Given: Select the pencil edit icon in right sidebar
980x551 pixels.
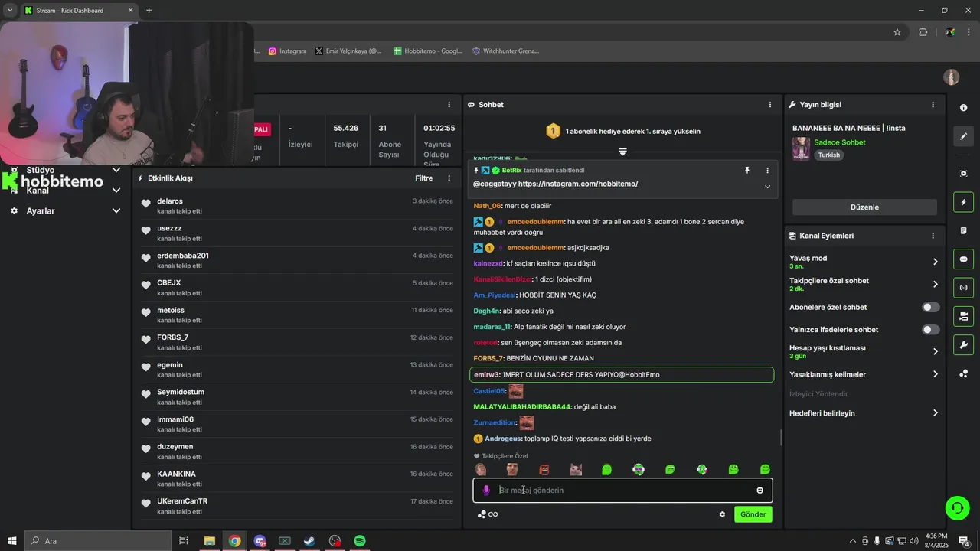Looking at the screenshot, I should pyautogui.click(x=963, y=136).
